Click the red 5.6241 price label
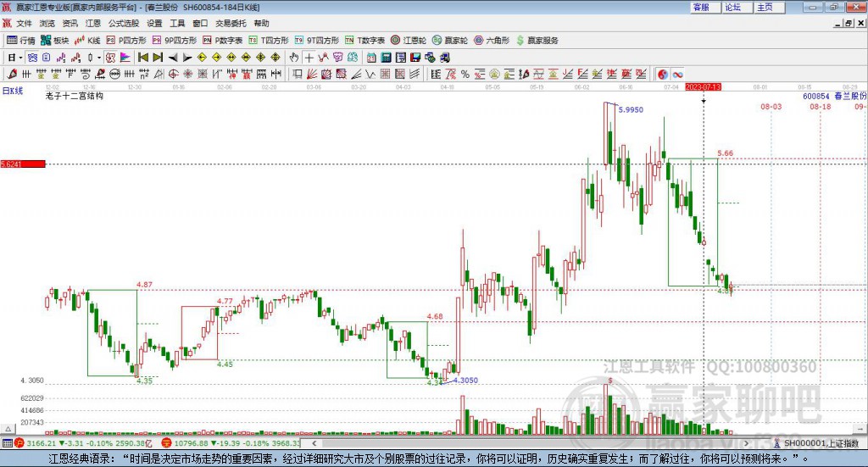 pyautogui.click(x=23, y=164)
